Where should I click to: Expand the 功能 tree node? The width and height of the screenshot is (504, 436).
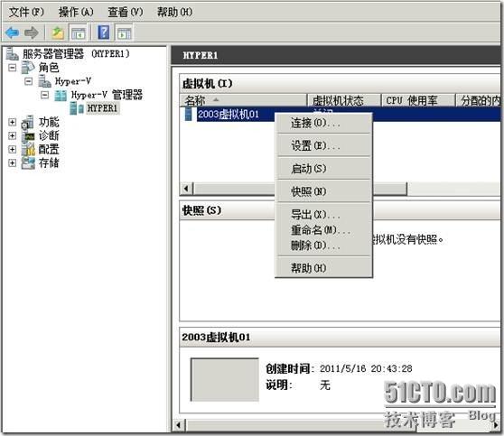[x=13, y=123]
